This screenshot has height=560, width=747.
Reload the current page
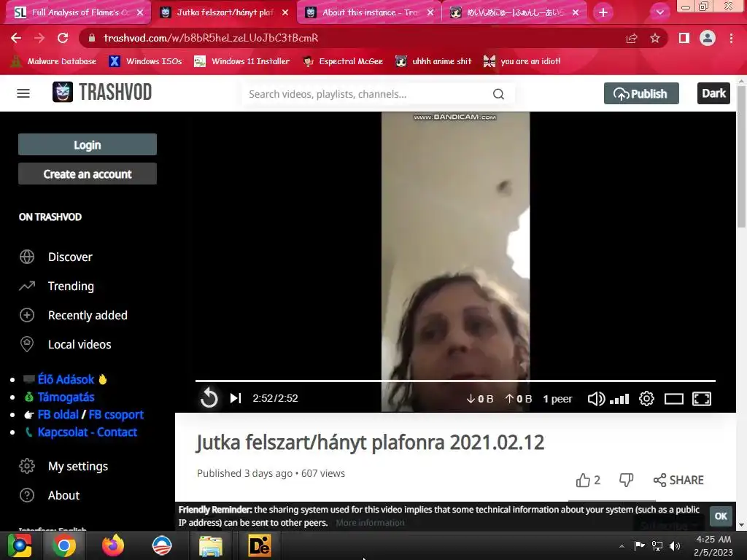[x=63, y=38]
